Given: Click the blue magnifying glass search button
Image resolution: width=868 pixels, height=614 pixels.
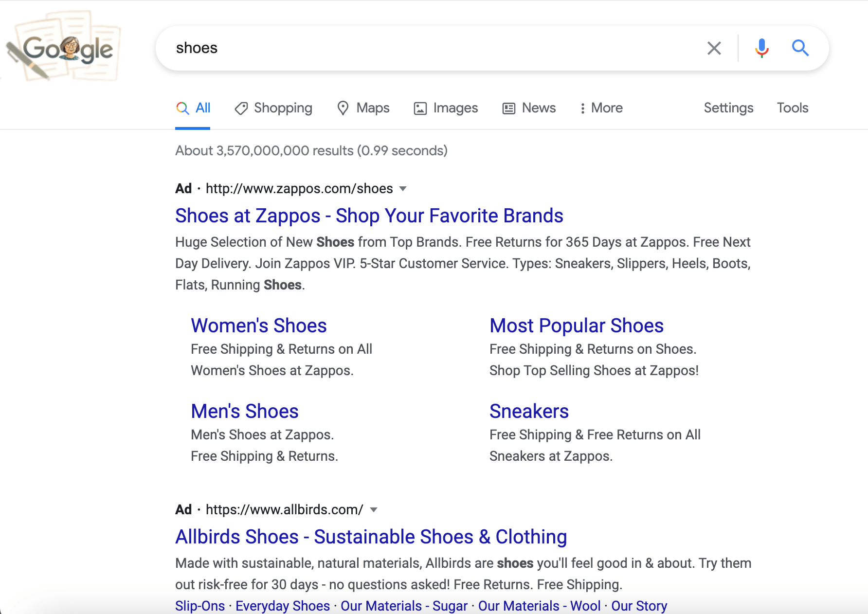Looking at the screenshot, I should [800, 48].
